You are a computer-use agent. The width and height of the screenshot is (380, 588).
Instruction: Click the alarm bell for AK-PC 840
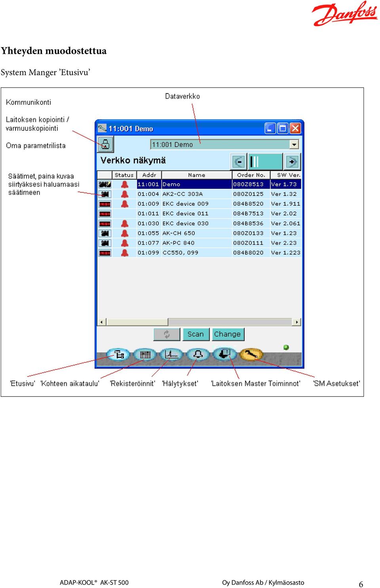tap(125, 243)
